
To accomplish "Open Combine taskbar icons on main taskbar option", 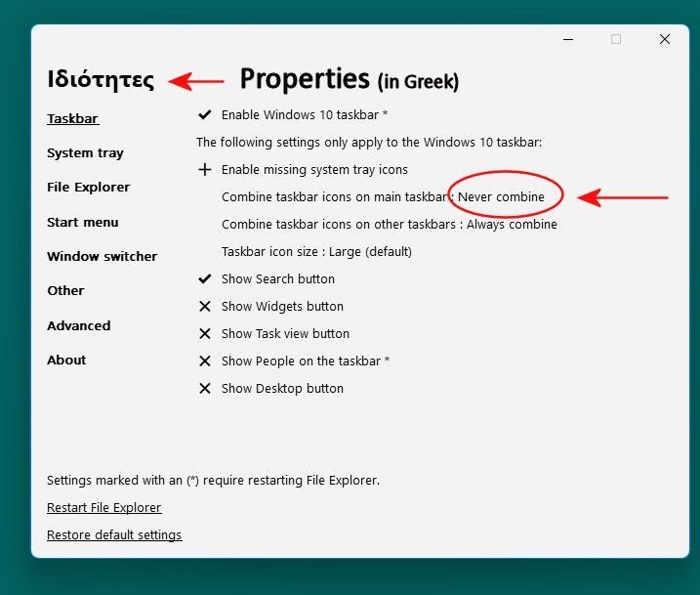I will 383,197.
